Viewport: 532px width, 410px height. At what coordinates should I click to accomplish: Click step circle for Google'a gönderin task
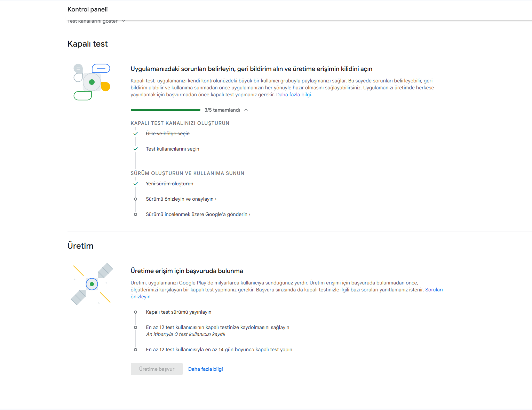coord(136,214)
